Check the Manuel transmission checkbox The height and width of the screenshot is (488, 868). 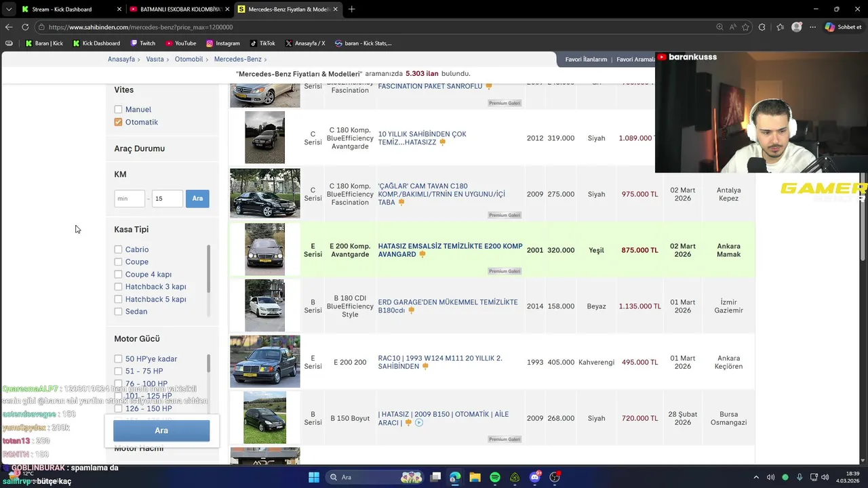(118, 109)
